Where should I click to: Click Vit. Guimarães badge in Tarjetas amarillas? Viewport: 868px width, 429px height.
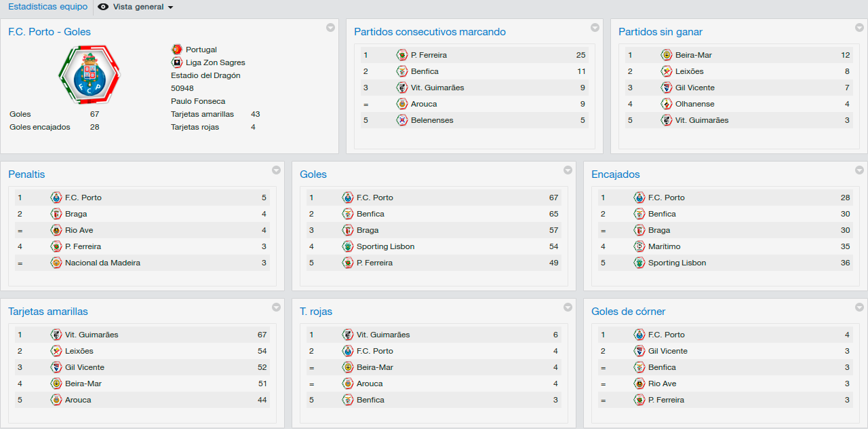(x=56, y=335)
